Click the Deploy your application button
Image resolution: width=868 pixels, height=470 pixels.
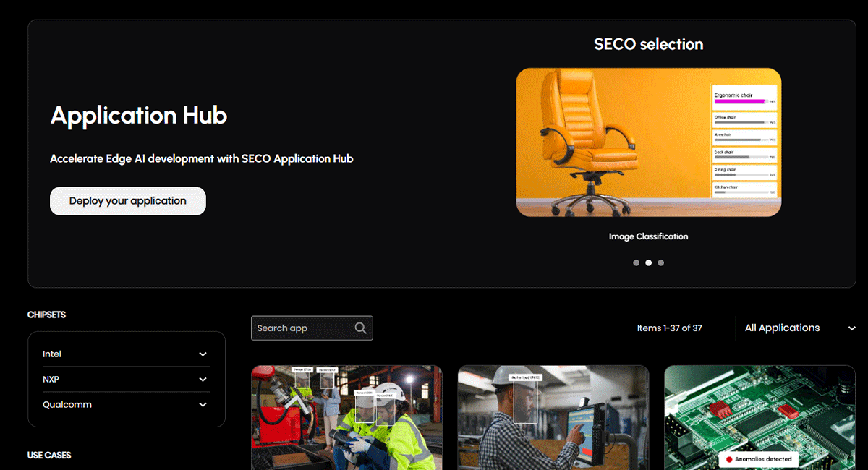(x=127, y=200)
